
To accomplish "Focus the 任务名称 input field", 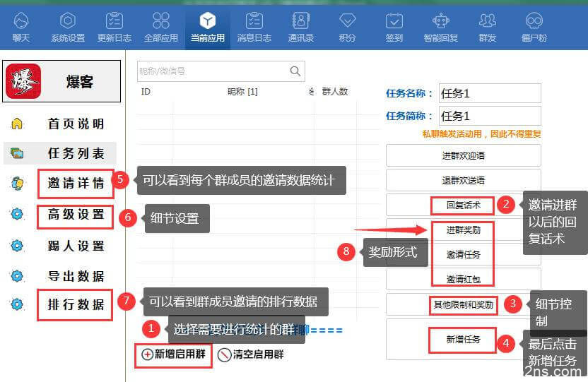I will point(489,93).
